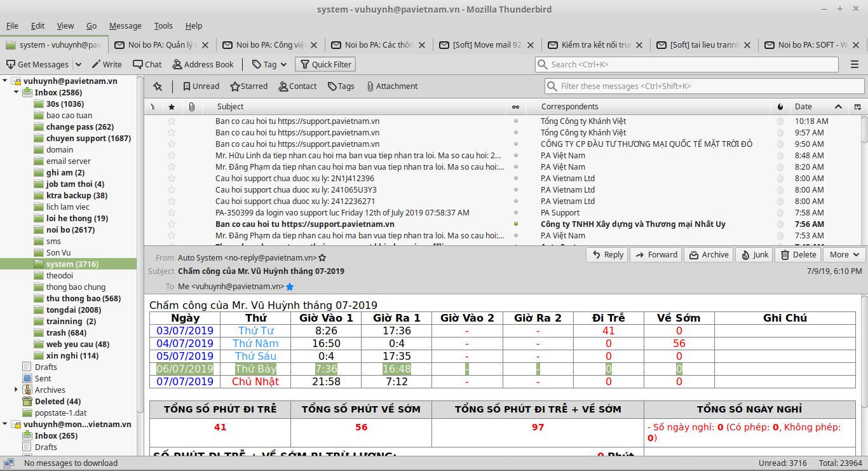Sort by the read status column icon
The image size is (868, 471).
click(515, 107)
